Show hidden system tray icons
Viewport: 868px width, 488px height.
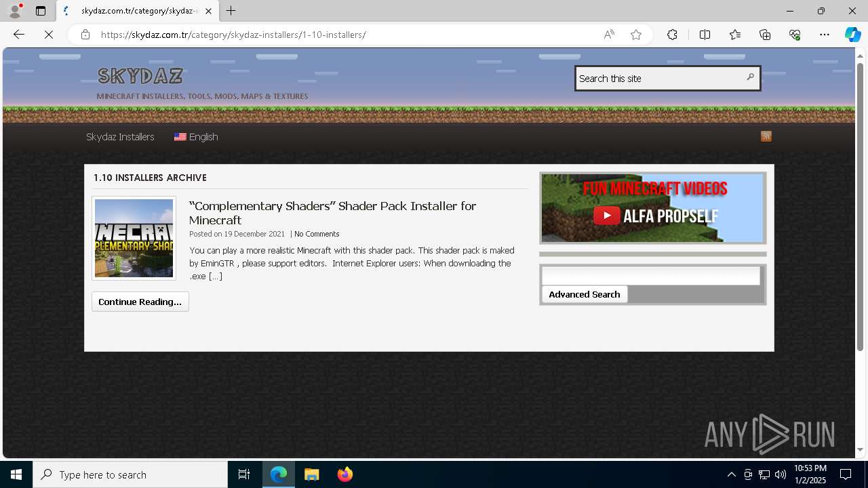[x=731, y=474]
